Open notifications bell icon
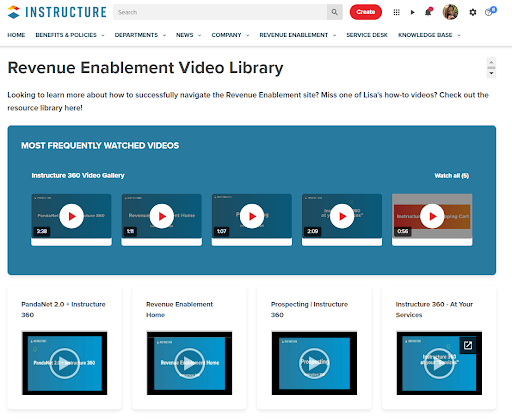The height and width of the screenshot is (419, 512). click(428, 12)
